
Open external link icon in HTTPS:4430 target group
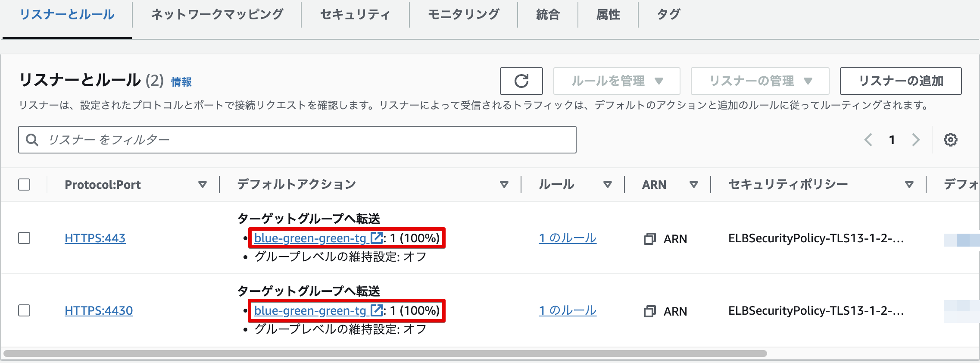[377, 310]
